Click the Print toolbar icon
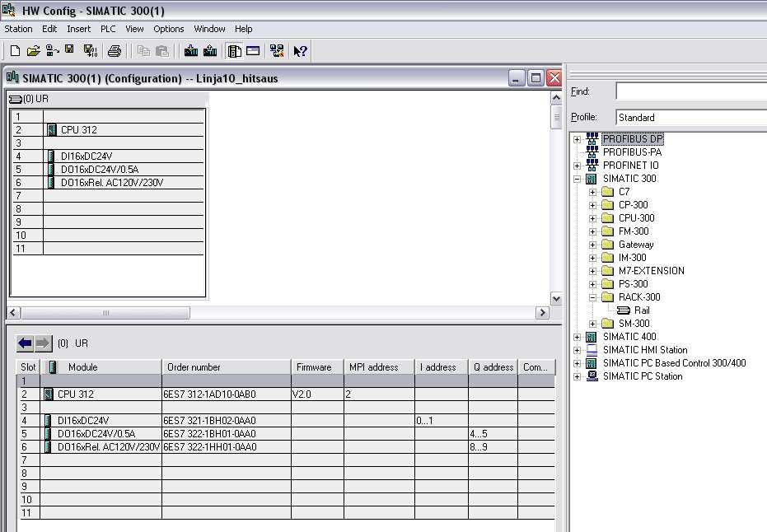This screenshot has width=767, height=532. [115, 51]
